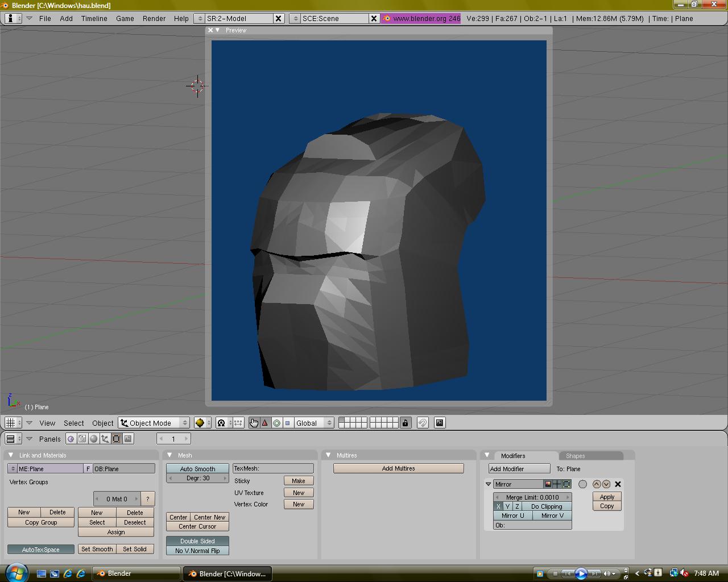Image resolution: width=728 pixels, height=582 pixels.
Task: Toggle the 3D manipulator hand icon
Action: 254,423
